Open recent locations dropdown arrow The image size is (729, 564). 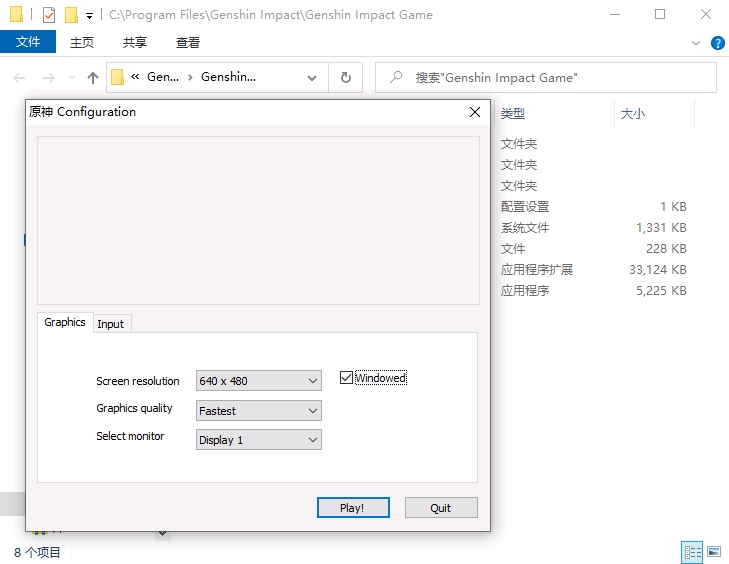click(x=72, y=78)
